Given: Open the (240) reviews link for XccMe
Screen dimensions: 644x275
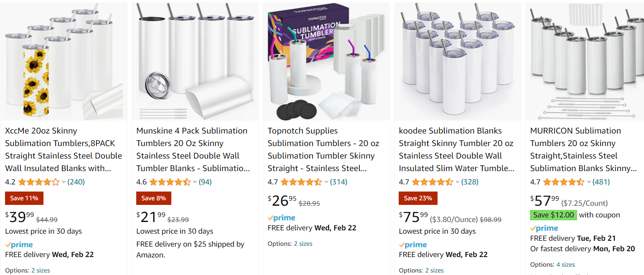Looking at the screenshot, I should 76,182.
